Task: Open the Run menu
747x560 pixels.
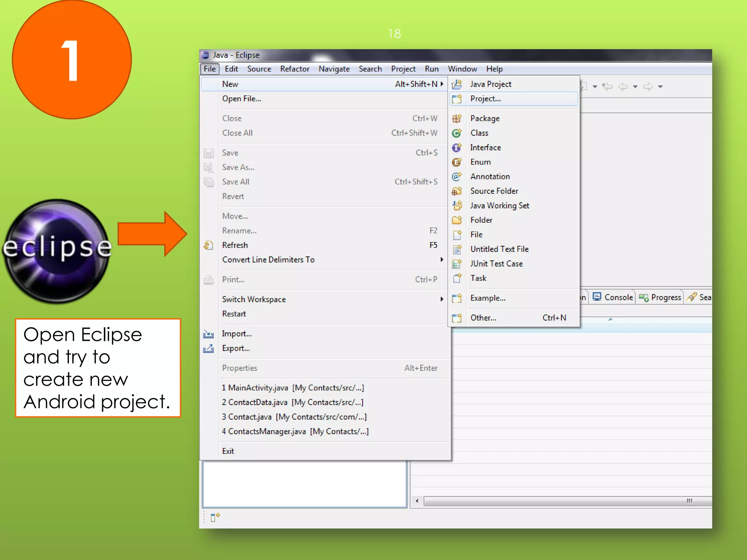Action: click(x=432, y=69)
